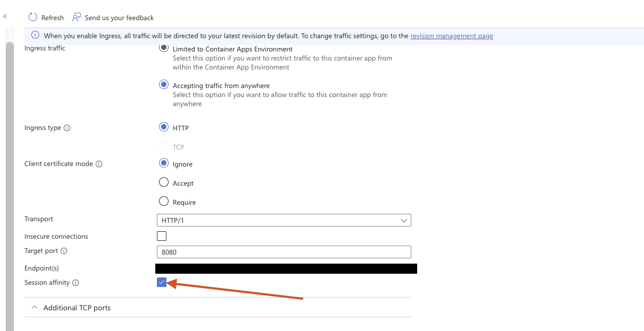
Task: Click info icon next to Target port
Action: coord(64,251)
